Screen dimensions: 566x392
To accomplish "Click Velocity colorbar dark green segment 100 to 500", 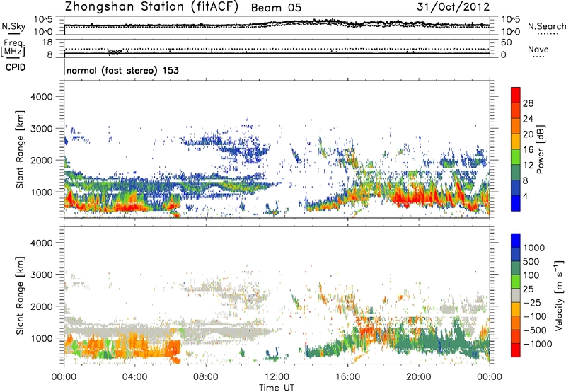I will click(x=516, y=268).
